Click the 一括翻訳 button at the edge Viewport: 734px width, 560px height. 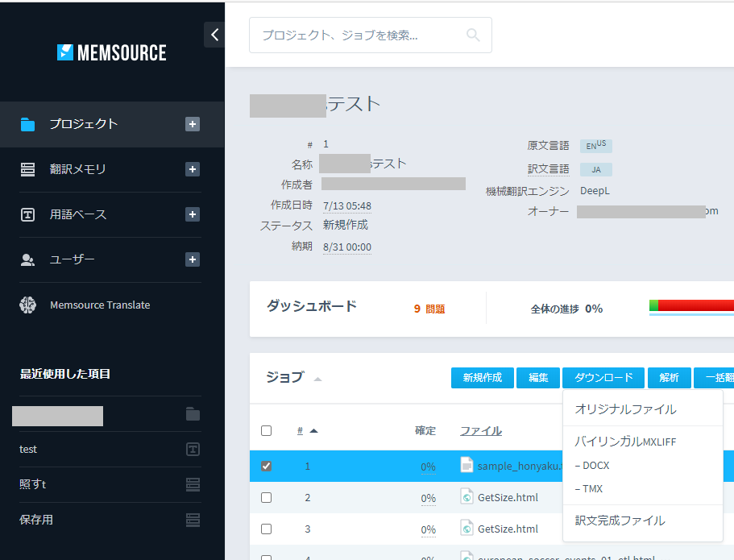coord(713,378)
